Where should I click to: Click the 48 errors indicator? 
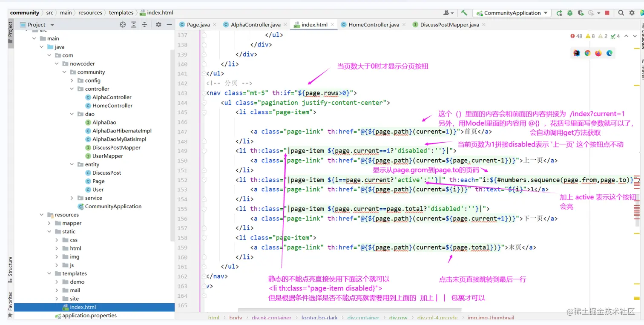(x=576, y=36)
